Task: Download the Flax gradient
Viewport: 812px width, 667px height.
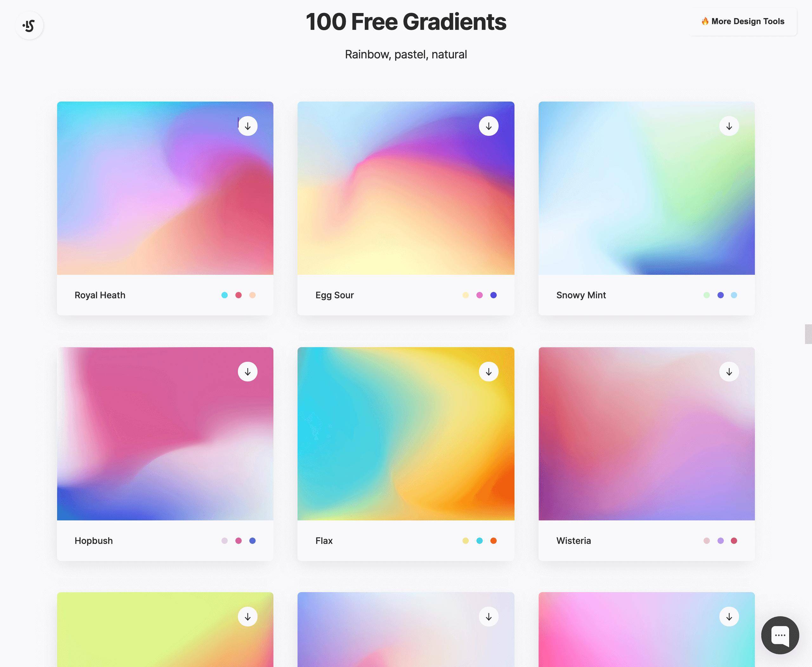Action: tap(488, 372)
